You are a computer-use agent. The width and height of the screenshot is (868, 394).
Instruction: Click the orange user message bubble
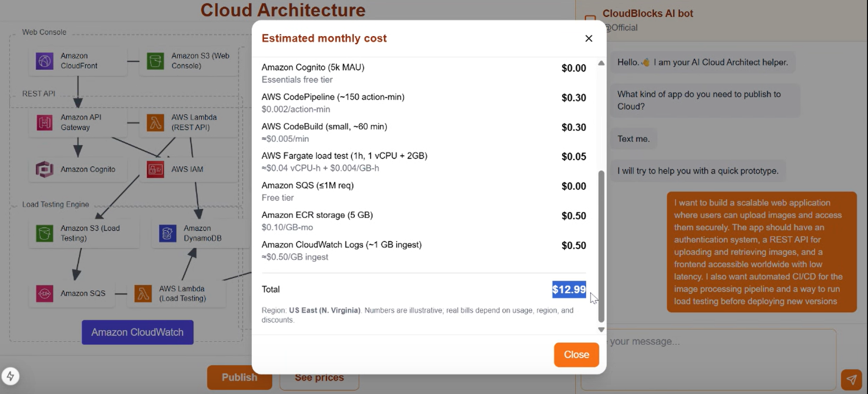click(762, 252)
